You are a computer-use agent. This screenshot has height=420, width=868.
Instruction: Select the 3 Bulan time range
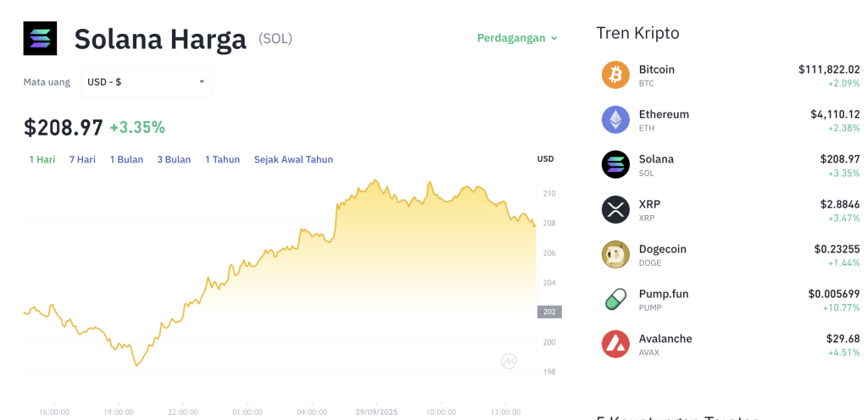click(174, 159)
